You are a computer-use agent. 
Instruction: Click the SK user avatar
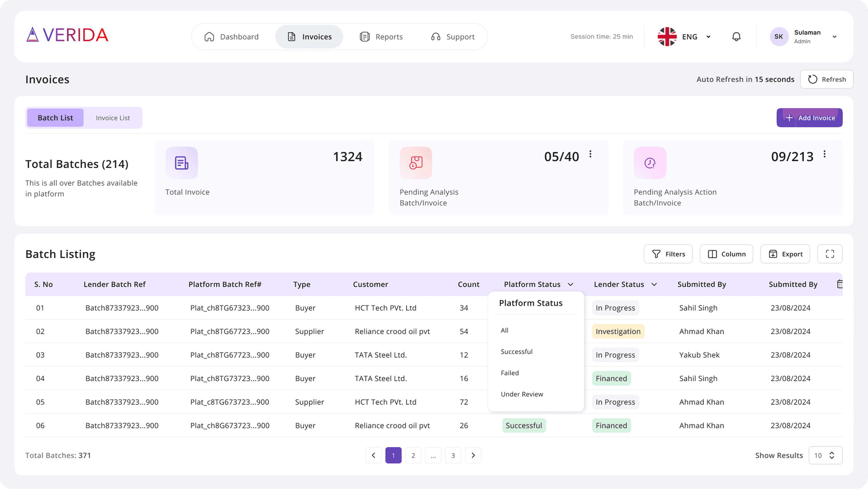coord(779,37)
